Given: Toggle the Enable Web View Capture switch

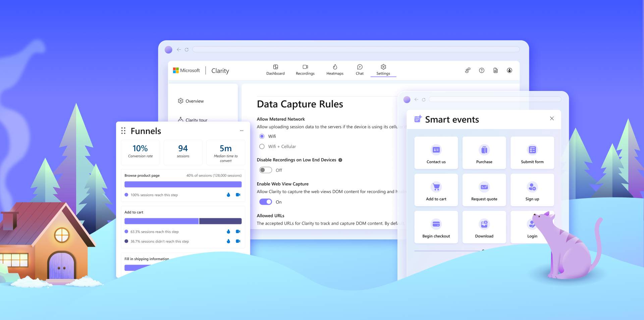Looking at the screenshot, I should click(x=266, y=202).
